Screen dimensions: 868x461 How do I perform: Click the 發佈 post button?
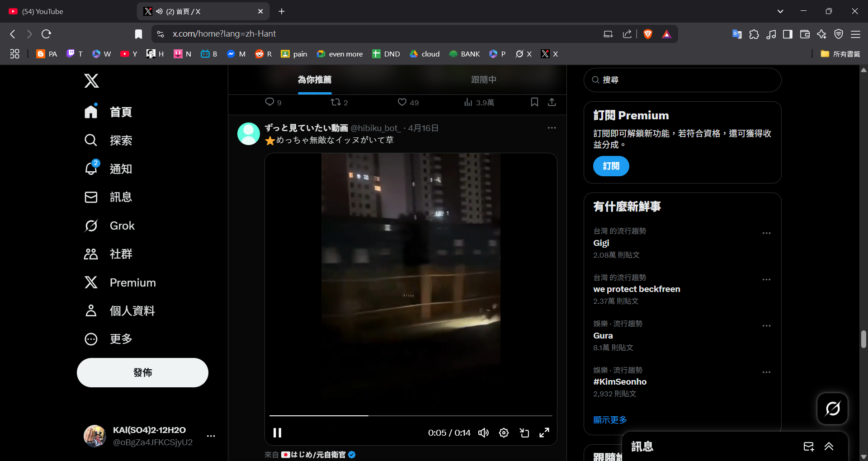(x=142, y=372)
